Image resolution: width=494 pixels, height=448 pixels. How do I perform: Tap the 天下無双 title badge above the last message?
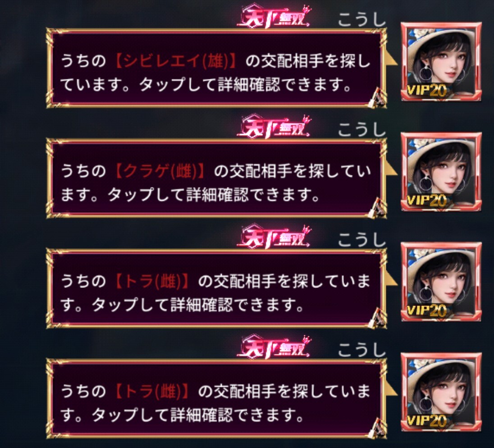[x=274, y=347]
